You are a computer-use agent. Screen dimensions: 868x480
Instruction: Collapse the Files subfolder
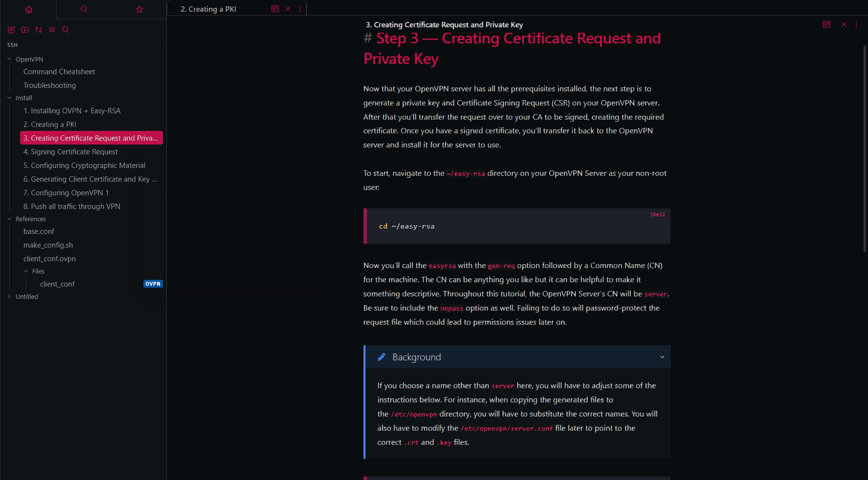pos(26,271)
